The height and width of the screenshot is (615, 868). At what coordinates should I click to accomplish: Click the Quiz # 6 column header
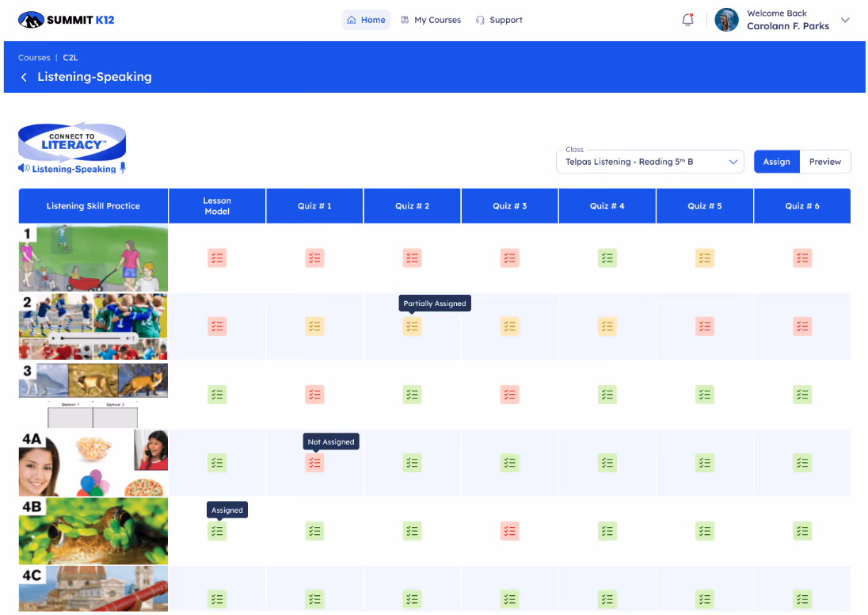[x=802, y=206]
